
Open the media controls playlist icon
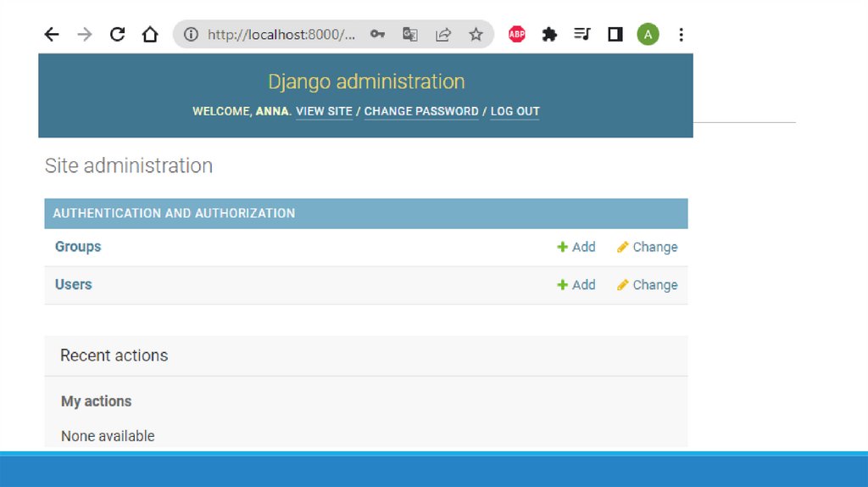pyautogui.click(x=581, y=34)
